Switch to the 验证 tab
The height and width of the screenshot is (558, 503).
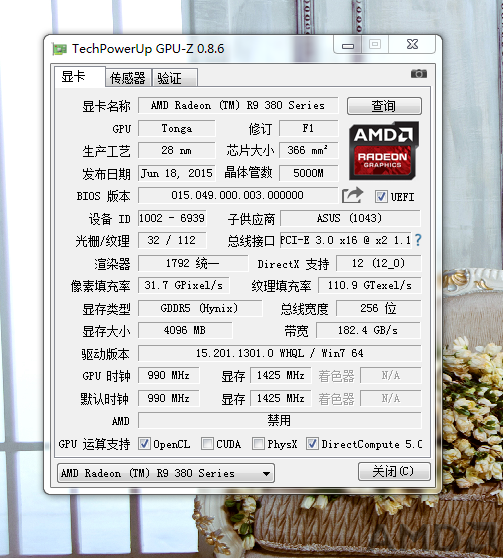pyautogui.click(x=174, y=78)
